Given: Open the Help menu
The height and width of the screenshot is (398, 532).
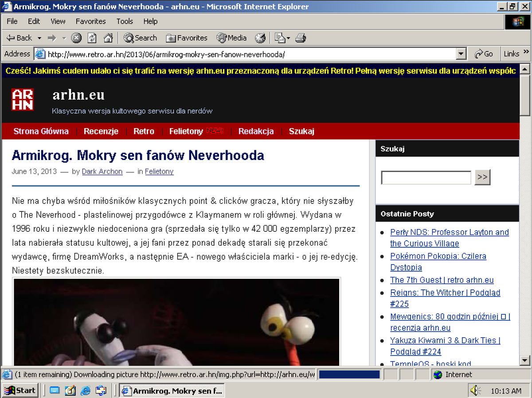Looking at the screenshot, I should pos(150,21).
